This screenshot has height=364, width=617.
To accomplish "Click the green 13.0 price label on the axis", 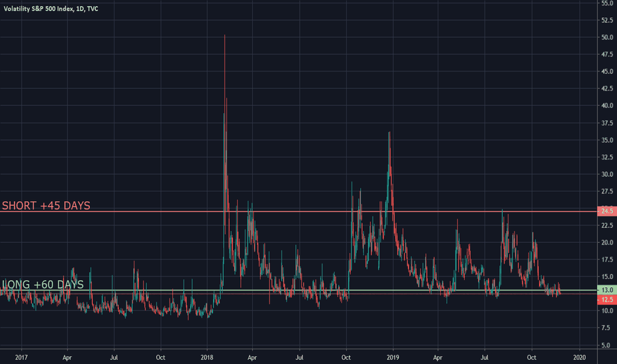I will [x=607, y=290].
